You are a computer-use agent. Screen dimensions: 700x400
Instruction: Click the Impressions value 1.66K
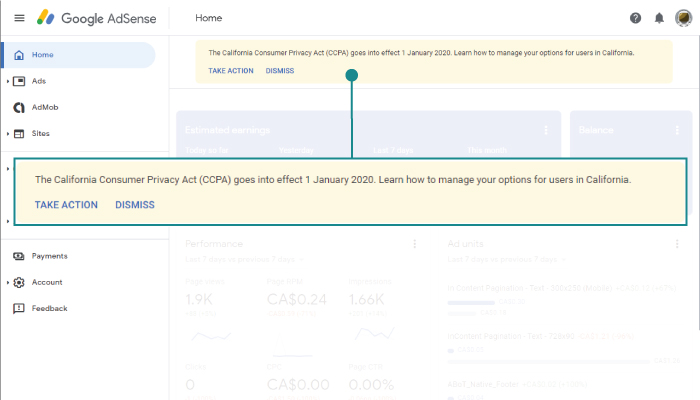(x=367, y=299)
